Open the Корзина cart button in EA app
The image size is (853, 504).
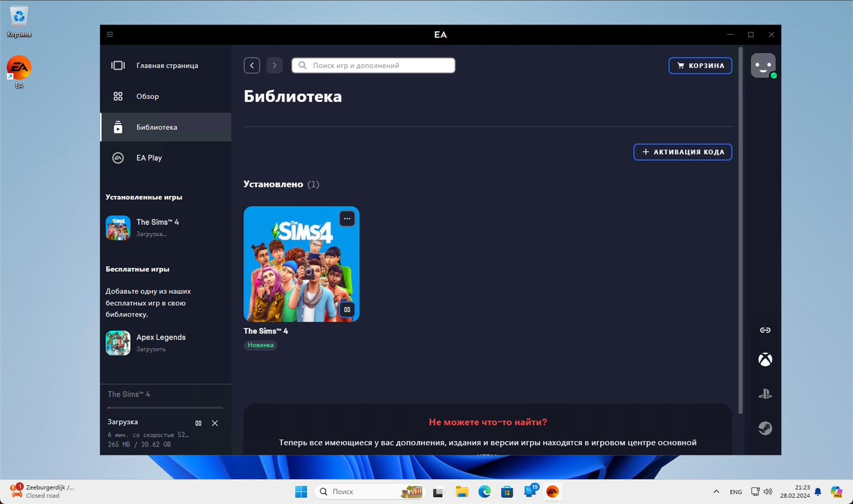tap(700, 65)
